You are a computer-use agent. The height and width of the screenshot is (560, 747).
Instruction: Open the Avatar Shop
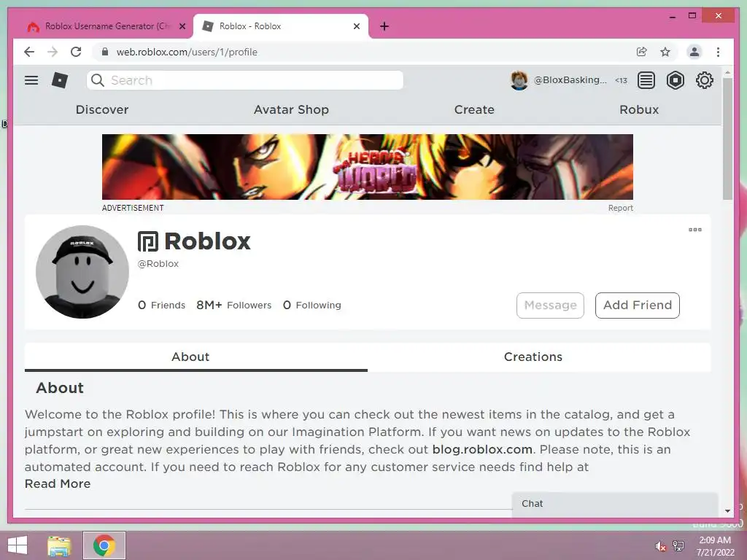click(x=291, y=109)
